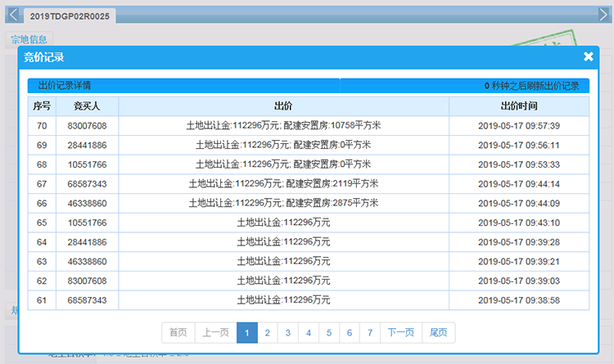
Task: Go to 尾页 last page
Action: [439, 333]
